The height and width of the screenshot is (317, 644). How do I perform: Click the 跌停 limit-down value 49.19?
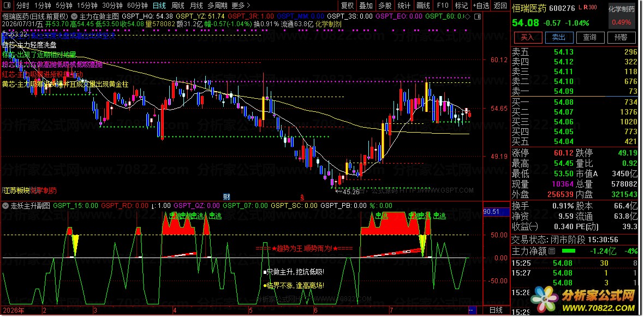click(x=627, y=153)
